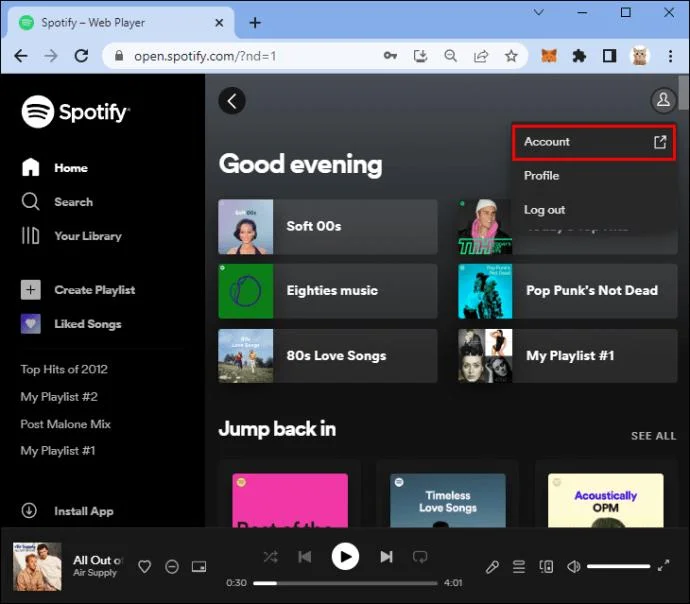The height and width of the screenshot is (604, 690).
Task: Click the Air Supply artist link
Action: [95, 573]
